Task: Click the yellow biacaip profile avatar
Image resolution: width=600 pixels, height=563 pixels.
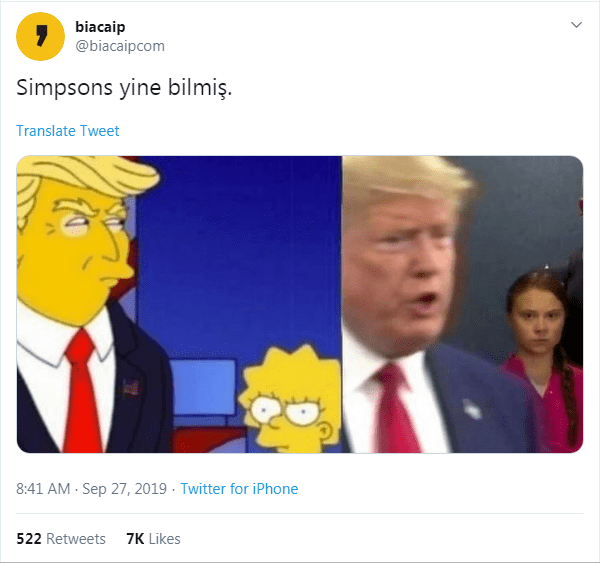Action: pyautogui.click(x=40, y=36)
